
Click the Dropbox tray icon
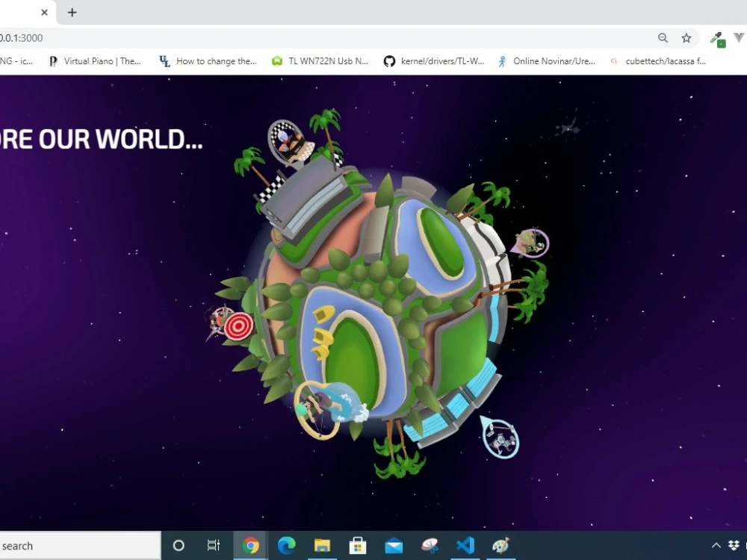[x=734, y=546]
